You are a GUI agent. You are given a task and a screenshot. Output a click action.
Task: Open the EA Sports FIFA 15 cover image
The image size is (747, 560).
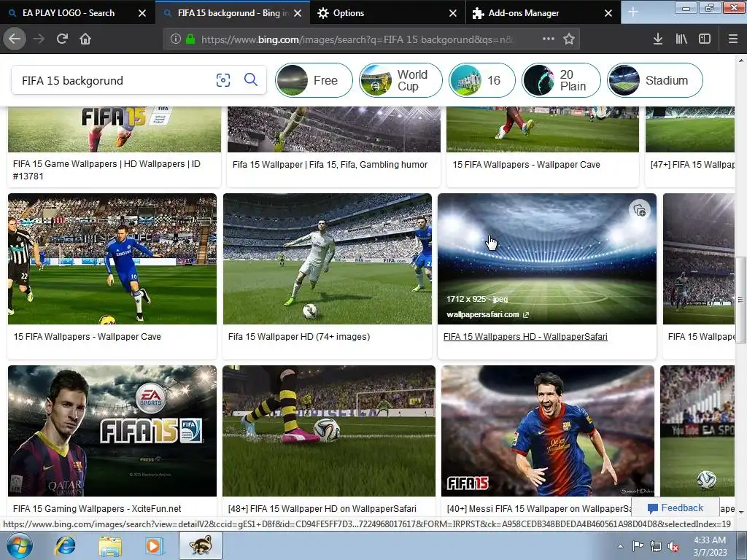click(x=112, y=431)
